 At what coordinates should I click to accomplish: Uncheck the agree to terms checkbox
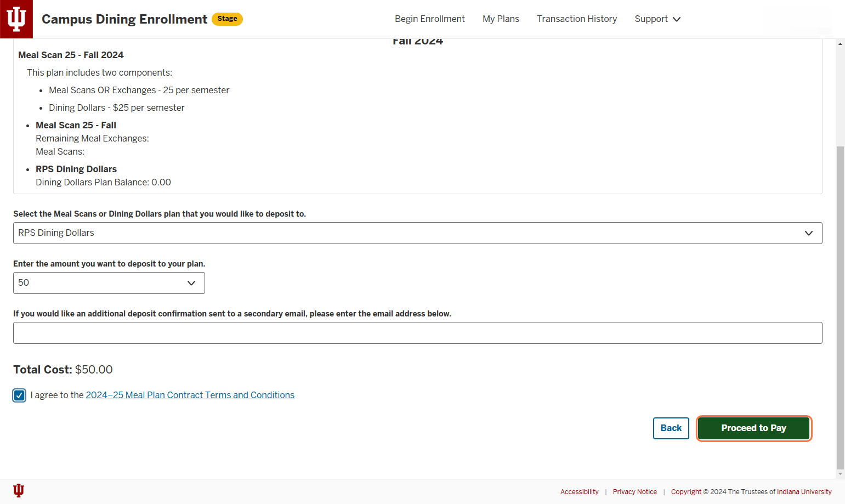click(19, 395)
